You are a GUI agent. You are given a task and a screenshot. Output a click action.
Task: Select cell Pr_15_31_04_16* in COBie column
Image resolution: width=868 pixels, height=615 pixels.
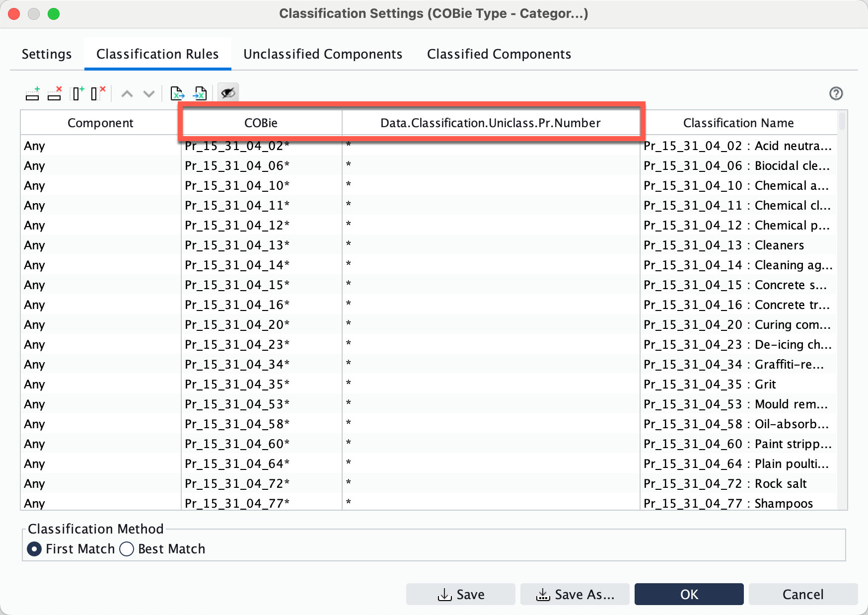click(262, 305)
